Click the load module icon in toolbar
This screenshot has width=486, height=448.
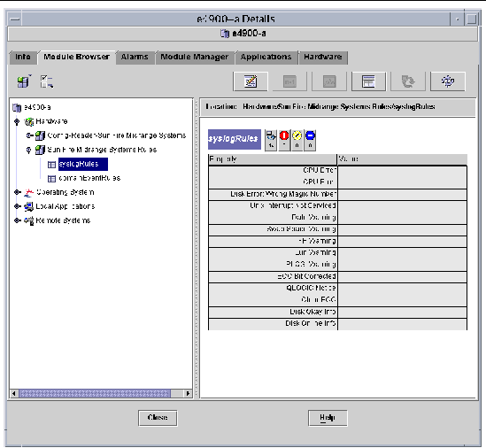point(24,81)
